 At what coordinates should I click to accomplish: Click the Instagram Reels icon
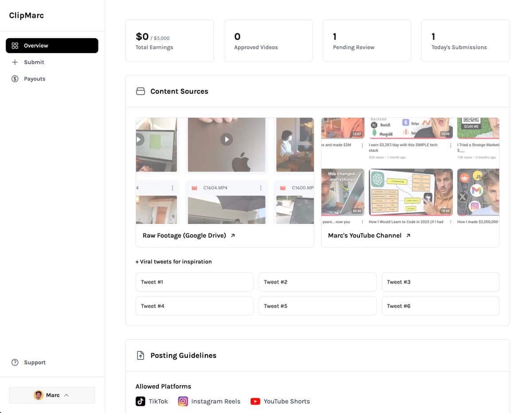[x=183, y=401]
